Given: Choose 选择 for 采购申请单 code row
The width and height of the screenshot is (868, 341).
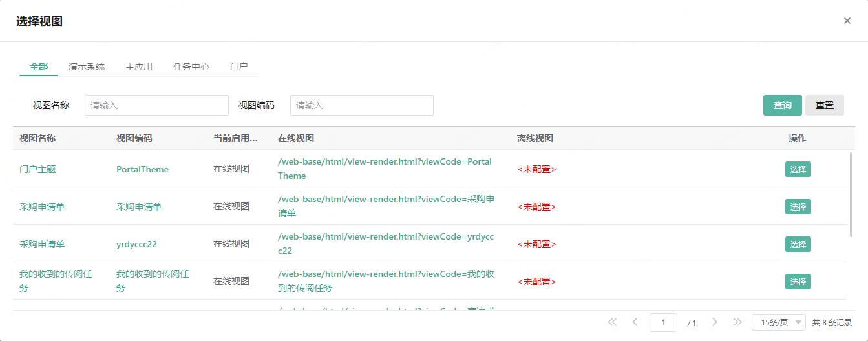Looking at the screenshot, I should (798, 207).
